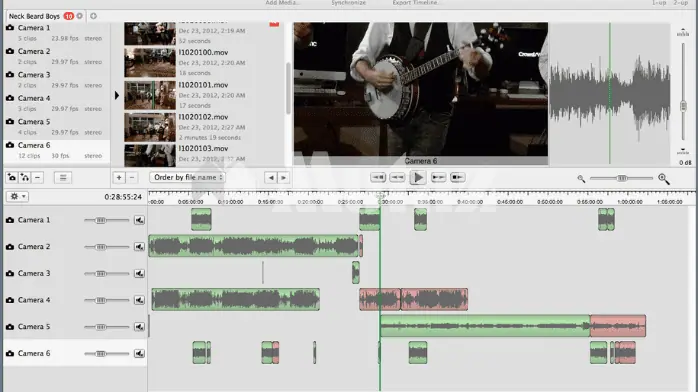The width and height of the screenshot is (698, 392).
Task: Click the Camera 4 timeline track label
Action: (x=34, y=300)
